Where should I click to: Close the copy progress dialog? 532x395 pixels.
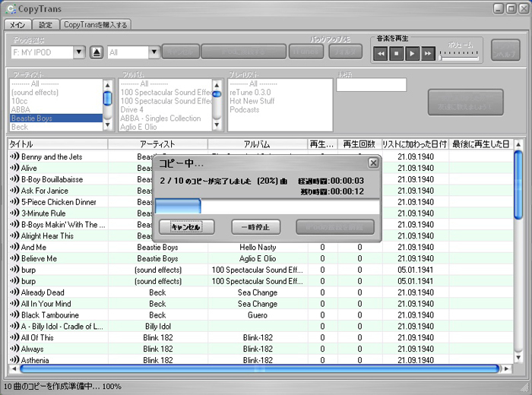373,163
